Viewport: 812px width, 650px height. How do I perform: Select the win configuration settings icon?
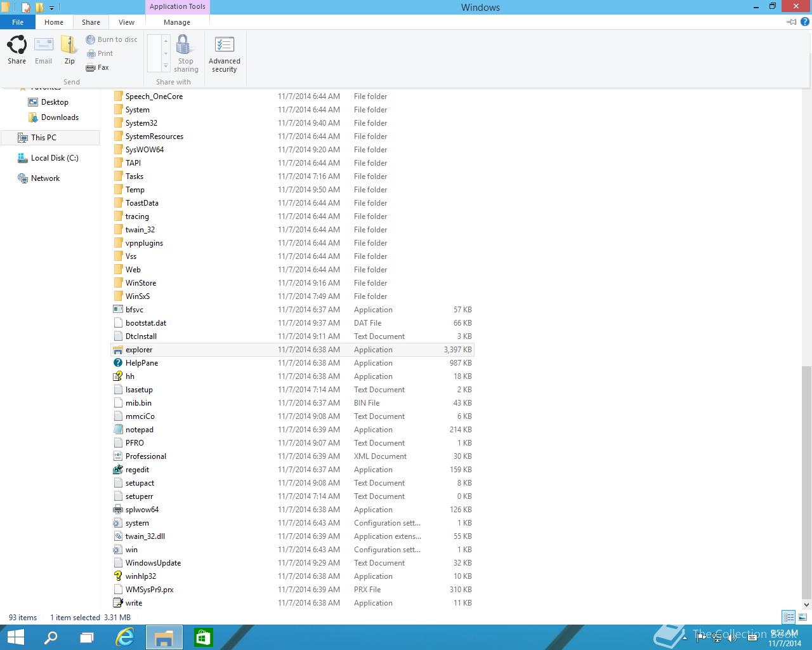pos(117,550)
